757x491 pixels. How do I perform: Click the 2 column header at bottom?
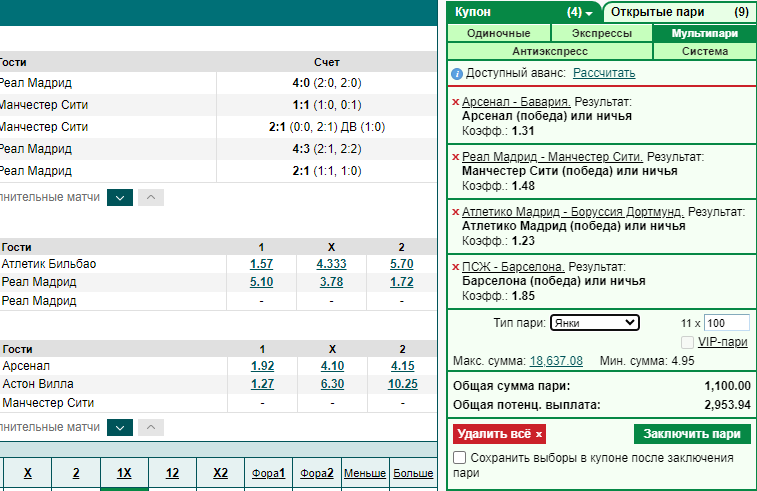[x=76, y=473]
